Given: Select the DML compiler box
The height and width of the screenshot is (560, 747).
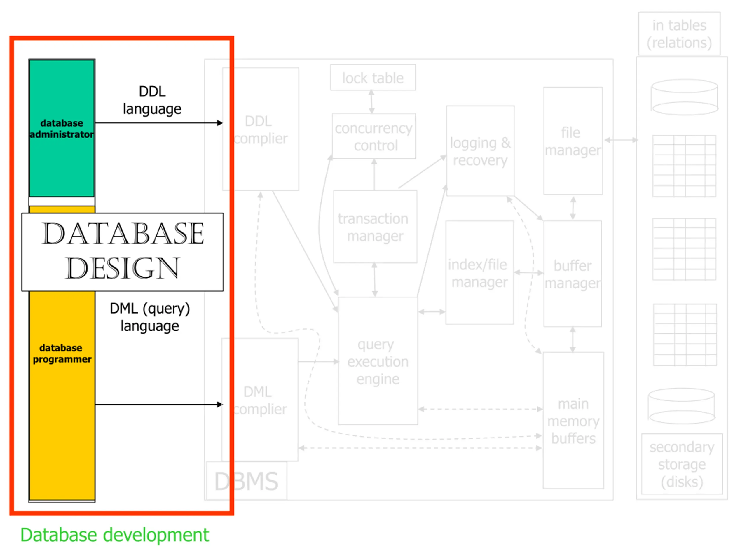Looking at the screenshot, I should coord(260,400).
